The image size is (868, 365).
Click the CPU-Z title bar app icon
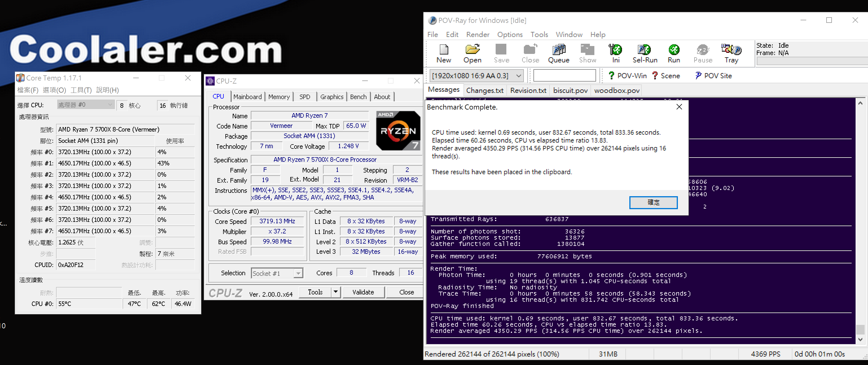coord(210,81)
